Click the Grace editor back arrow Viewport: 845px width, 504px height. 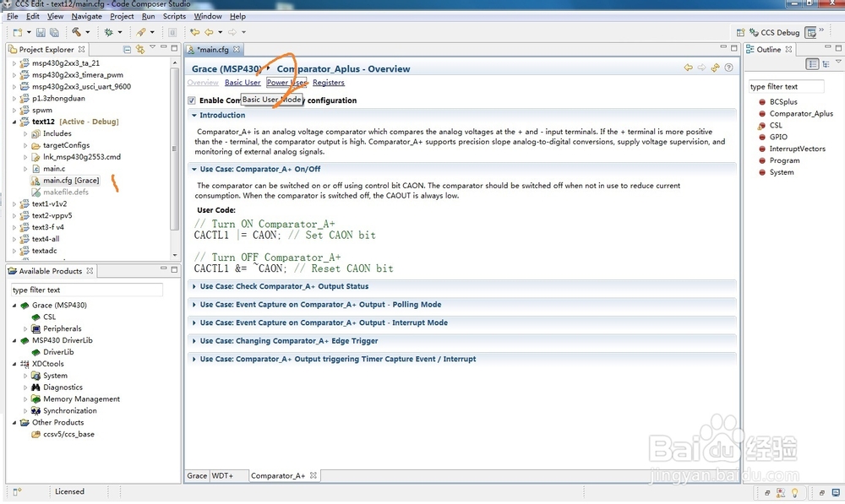coord(688,68)
